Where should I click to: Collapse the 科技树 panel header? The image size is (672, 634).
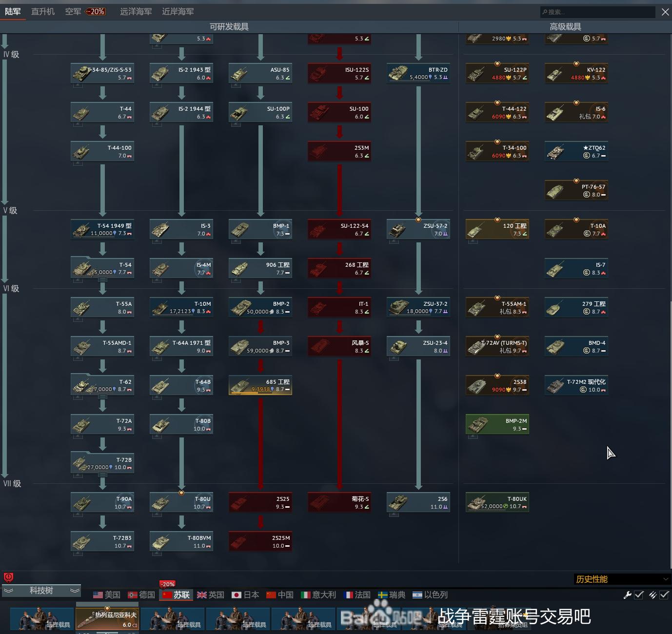pyautogui.click(x=41, y=590)
